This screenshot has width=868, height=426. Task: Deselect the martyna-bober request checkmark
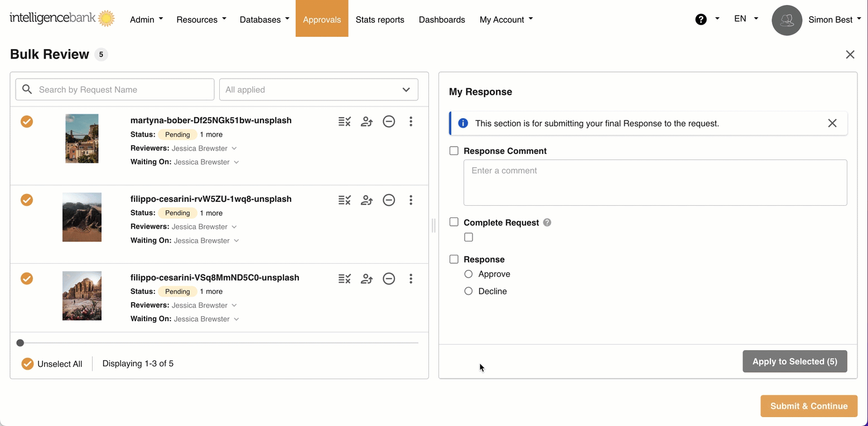(x=27, y=122)
